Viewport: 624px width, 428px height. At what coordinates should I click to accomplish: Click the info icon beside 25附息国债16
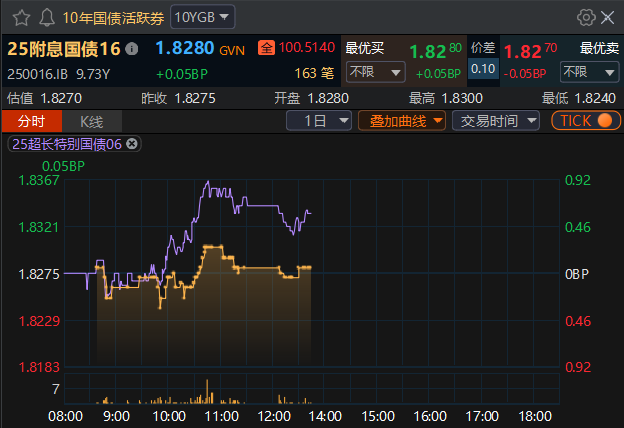[132, 49]
